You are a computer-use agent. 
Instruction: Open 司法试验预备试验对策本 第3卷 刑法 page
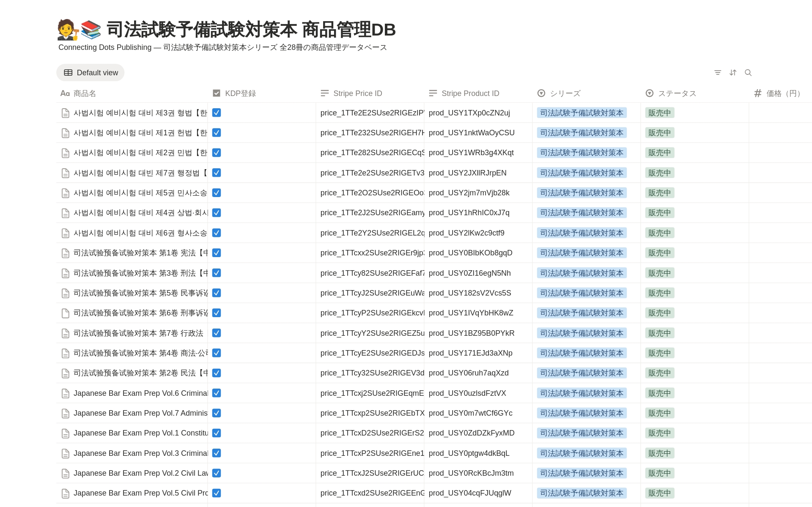pyautogui.click(x=141, y=273)
